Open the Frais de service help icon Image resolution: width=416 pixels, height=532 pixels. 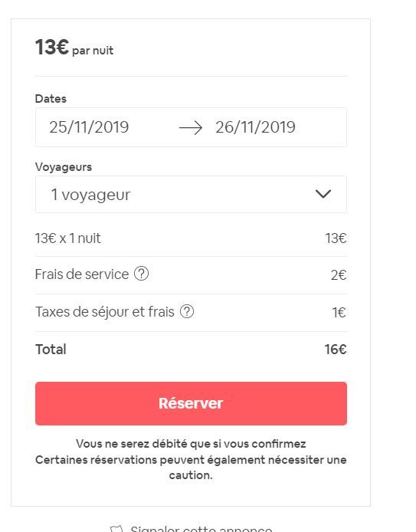pyautogui.click(x=142, y=274)
